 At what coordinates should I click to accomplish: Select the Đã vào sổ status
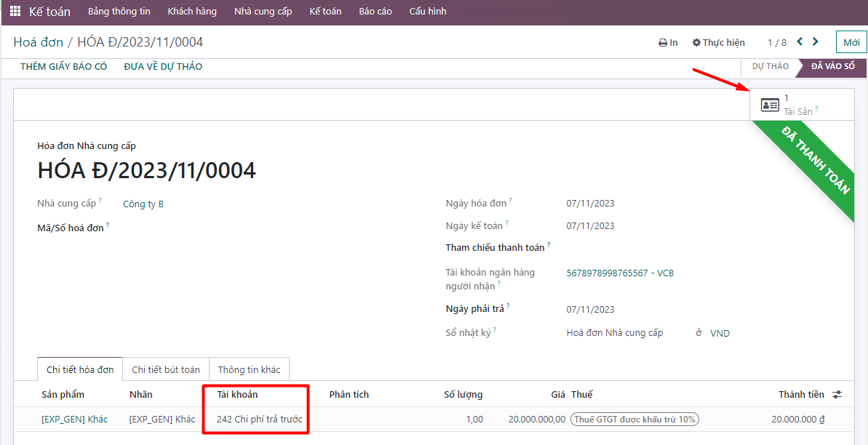832,66
